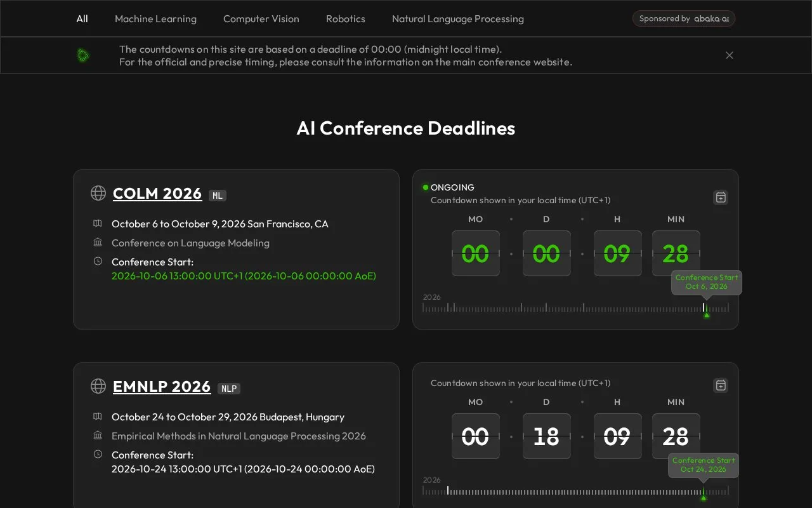Click the COLM minutes counter showing 28
This screenshot has width=812, height=508.
(x=676, y=253)
